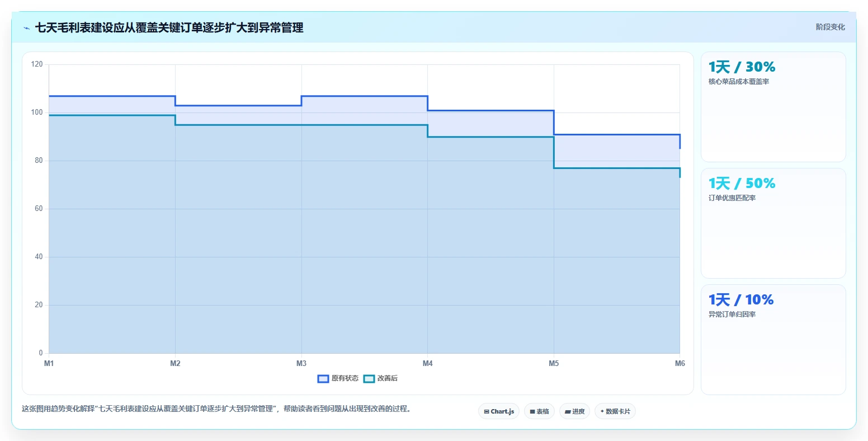Click the 数据卡片 tag
Image resolution: width=868 pixels, height=441 pixels.
click(x=615, y=411)
